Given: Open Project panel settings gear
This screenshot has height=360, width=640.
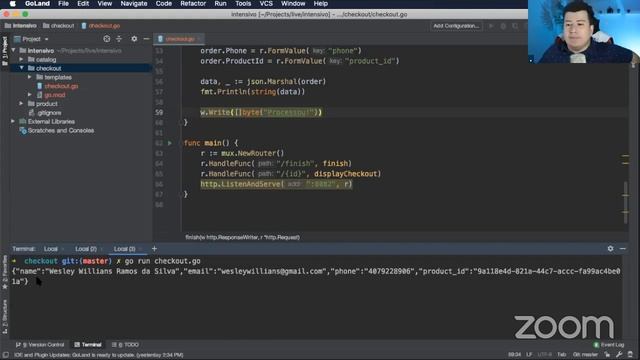Looking at the screenshot, I should coord(134,39).
